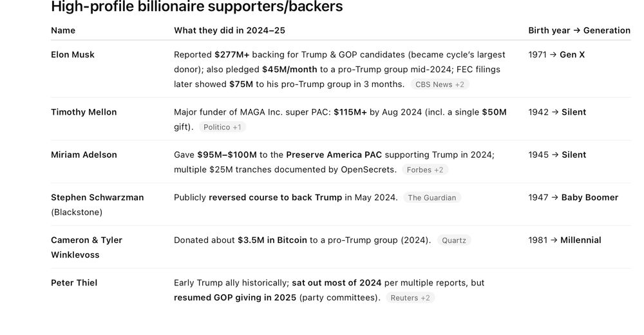Click the "High-profile billionaire supporters/backers" heading

coord(196,8)
